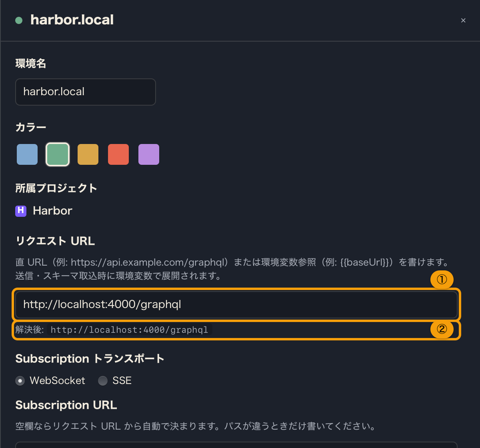Click the green status dot beside harbor.local
The image size is (480, 448).
pyautogui.click(x=18, y=20)
